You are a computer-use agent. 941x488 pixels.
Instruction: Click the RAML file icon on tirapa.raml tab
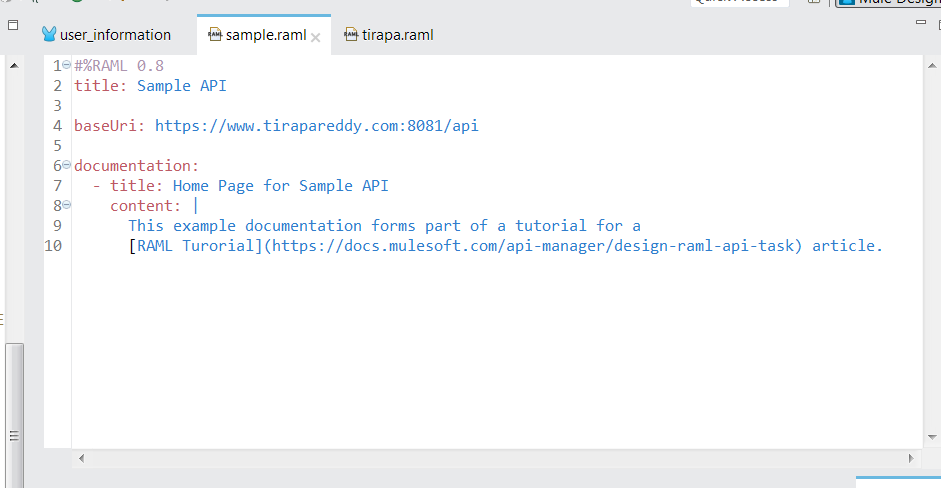point(351,34)
